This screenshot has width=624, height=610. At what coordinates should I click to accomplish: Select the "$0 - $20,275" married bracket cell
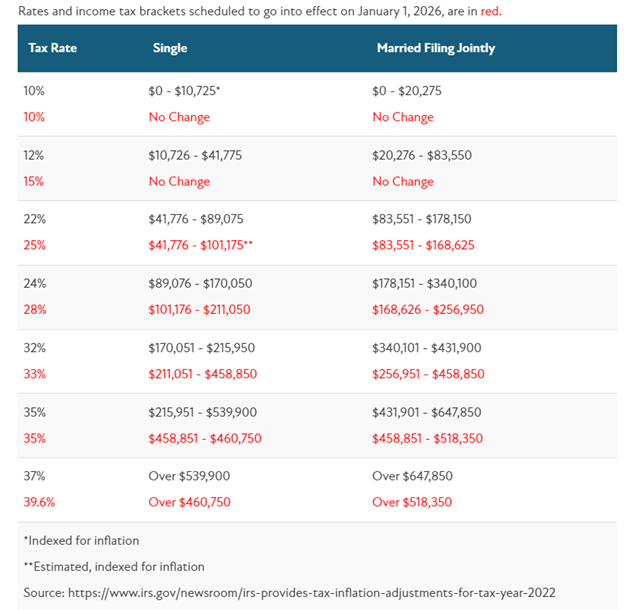(x=407, y=91)
